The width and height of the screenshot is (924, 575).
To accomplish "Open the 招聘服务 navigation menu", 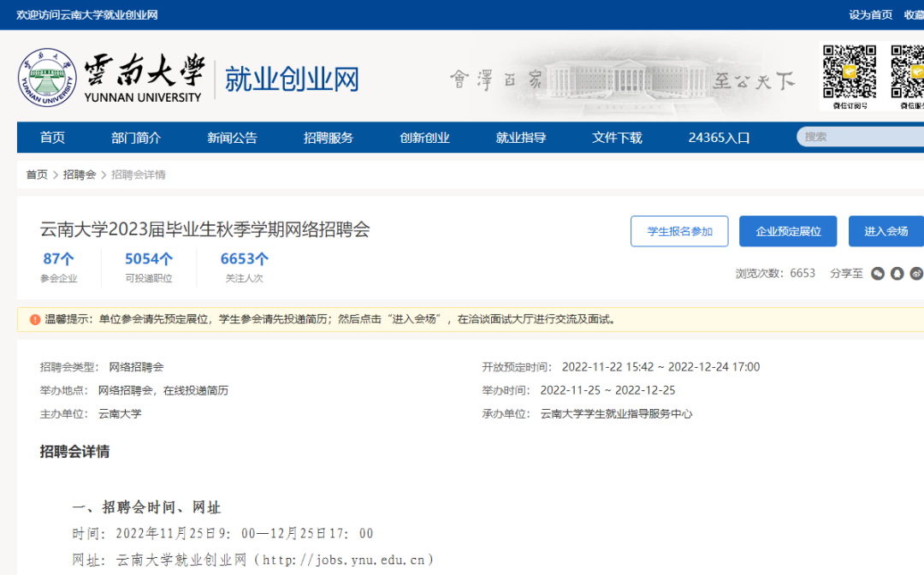I will tap(329, 137).
